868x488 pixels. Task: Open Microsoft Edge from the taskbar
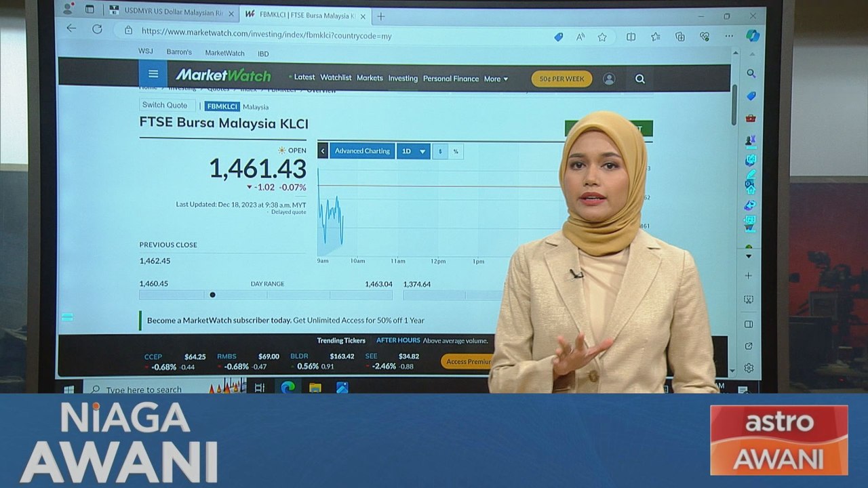pos(288,387)
